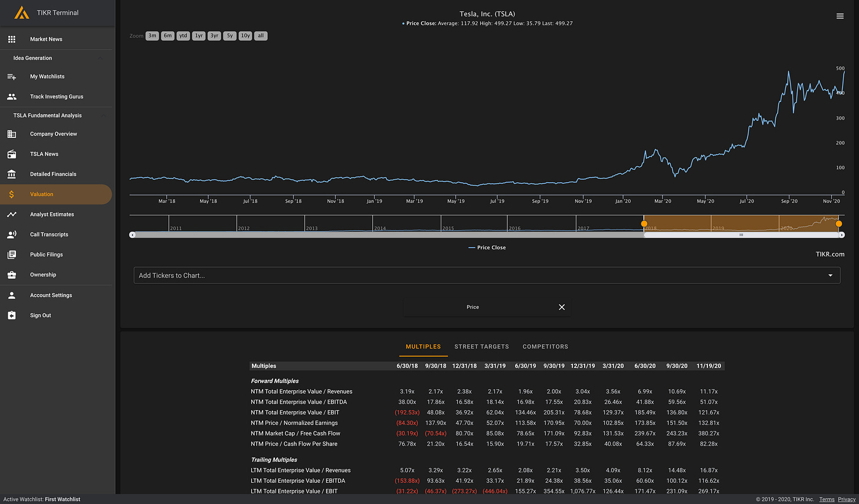
Task: Click the TSLA News radio icon
Action: 12,154
